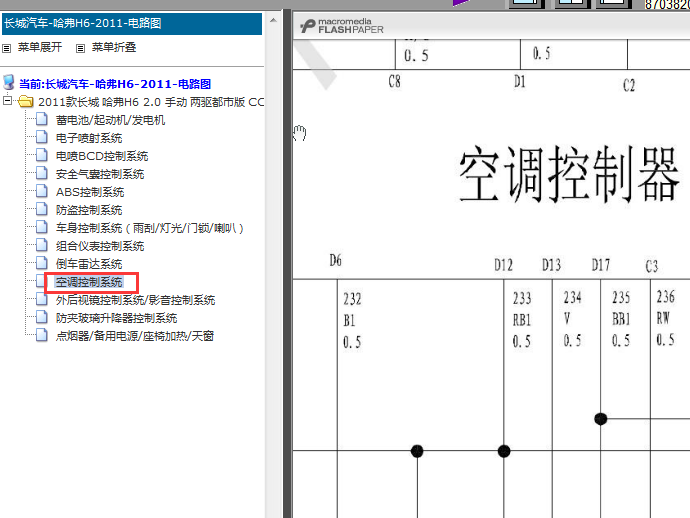Click the 空调控制器 heading in diagram

569,175
